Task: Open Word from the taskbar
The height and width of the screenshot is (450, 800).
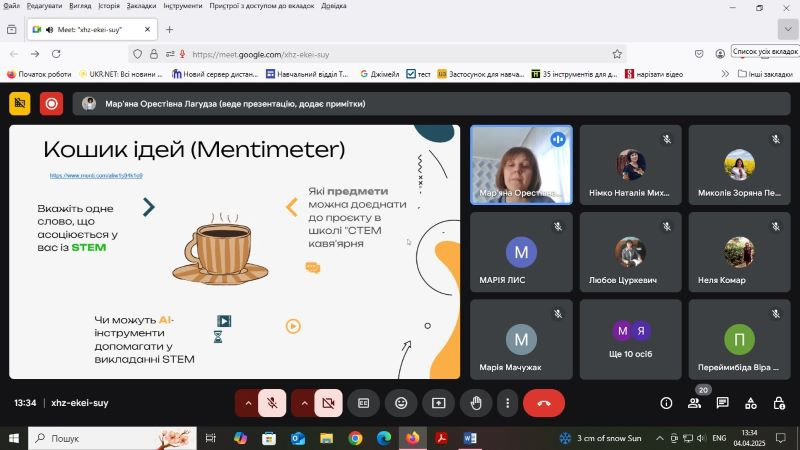Action: click(x=470, y=438)
